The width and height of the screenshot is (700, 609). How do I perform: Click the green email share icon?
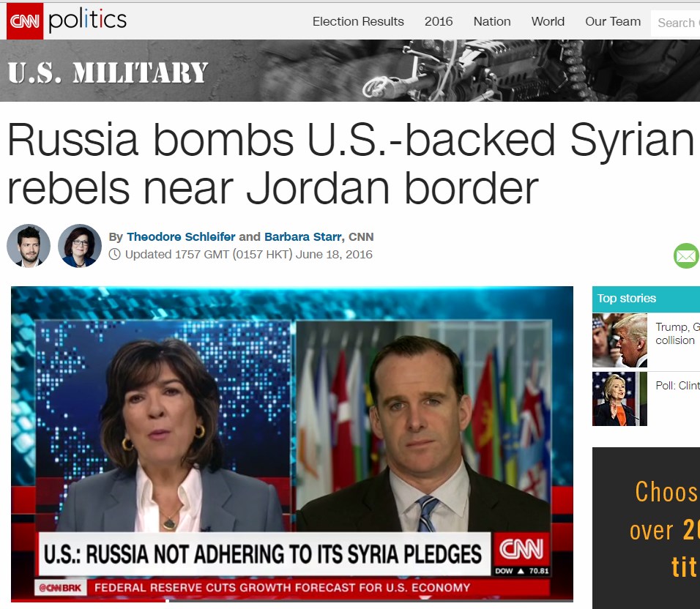pyautogui.click(x=687, y=255)
